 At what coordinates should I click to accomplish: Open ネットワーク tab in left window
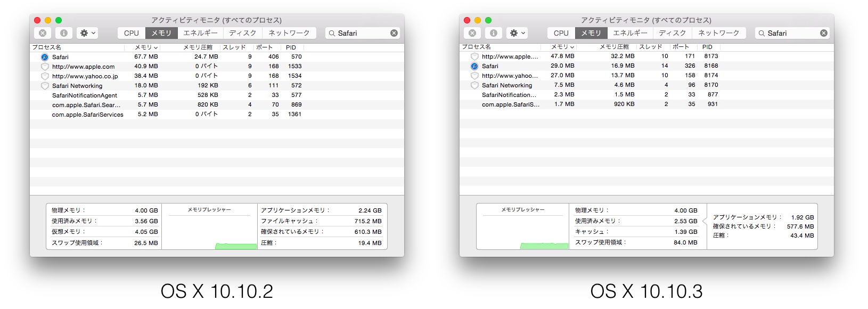point(289,33)
